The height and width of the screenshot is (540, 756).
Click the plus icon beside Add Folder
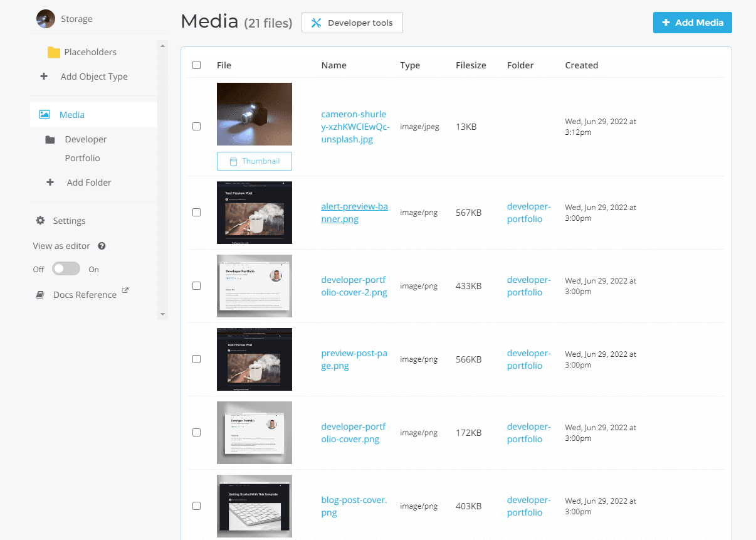click(50, 183)
